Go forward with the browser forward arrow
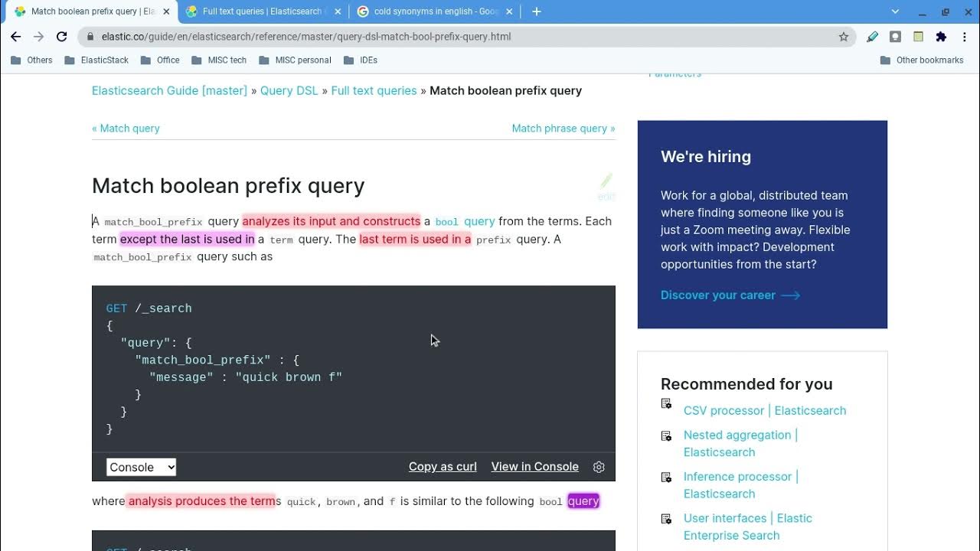Screen dimensions: 980x551 tap(39, 37)
